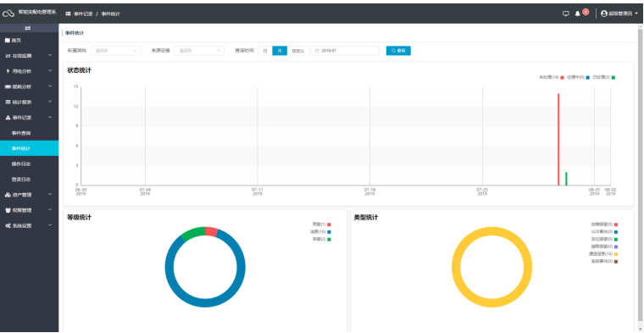Expand 在线监测 menu chevron
644x333 pixels.
pyautogui.click(x=50, y=55)
